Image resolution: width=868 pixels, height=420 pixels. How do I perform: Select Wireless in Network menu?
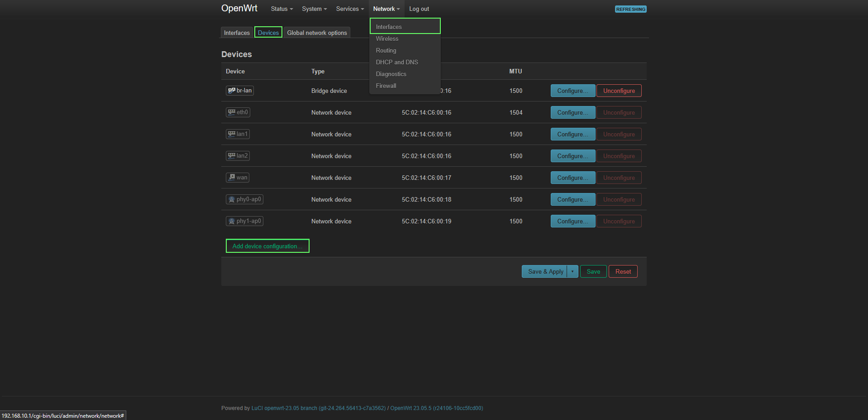[x=405, y=39]
